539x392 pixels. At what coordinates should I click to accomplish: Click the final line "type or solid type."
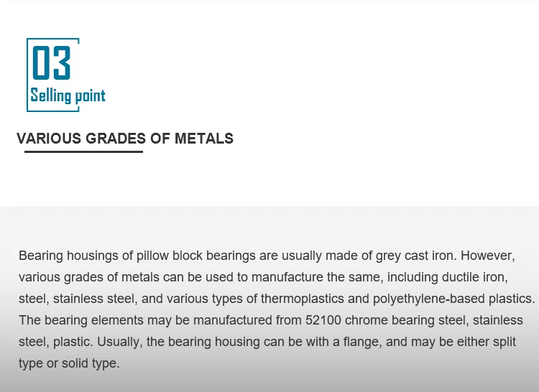click(x=69, y=363)
